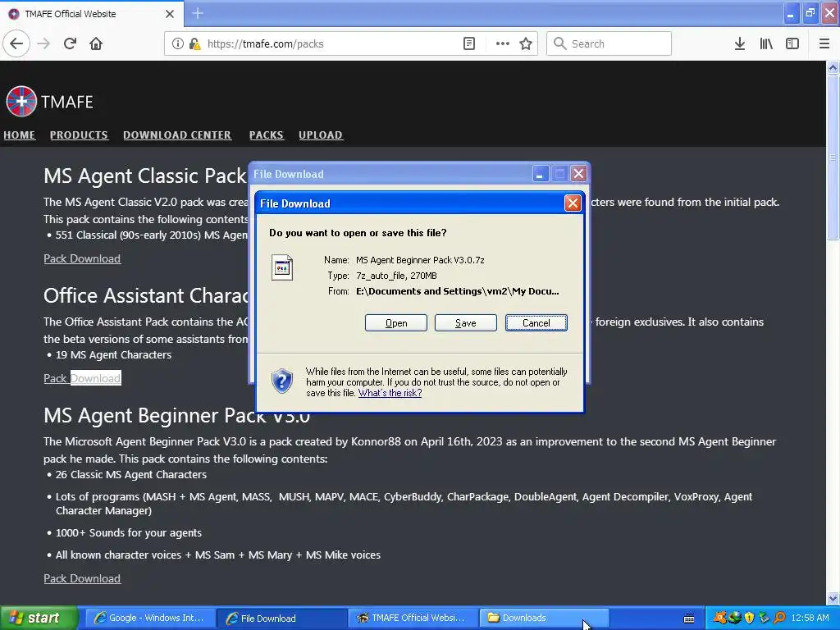Click the page scrollbar down arrow
This screenshot has height=630, width=840.
[x=833, y=598]
